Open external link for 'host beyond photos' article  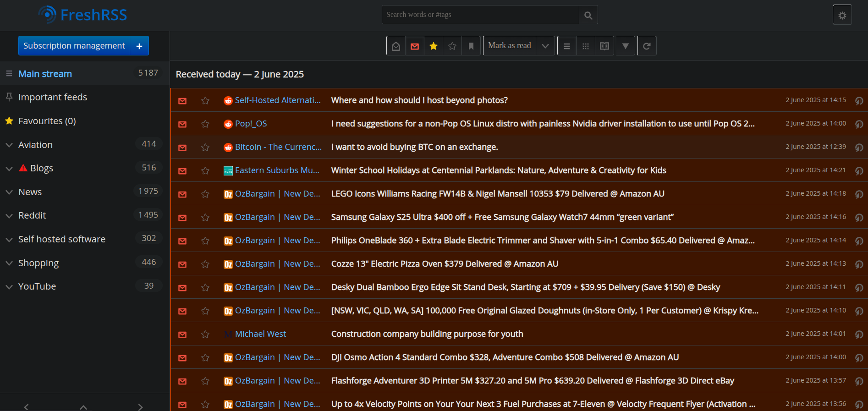859,101
